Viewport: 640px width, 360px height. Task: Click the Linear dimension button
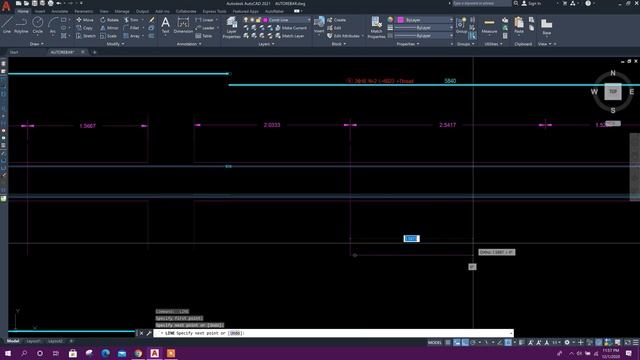pyautogui.click(x=205, y=20)
